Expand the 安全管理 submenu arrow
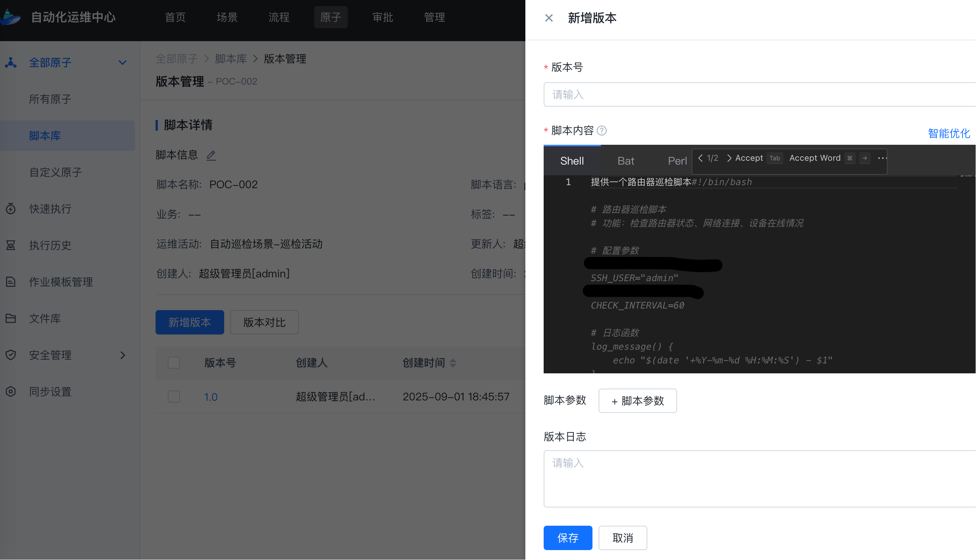 click(x=122, y=355)
